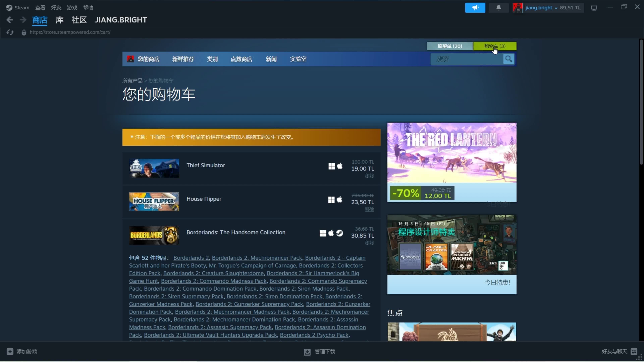
Task: Click Windows icon for House Flipper
Action: pyautogui.click(x=331, y=200)
